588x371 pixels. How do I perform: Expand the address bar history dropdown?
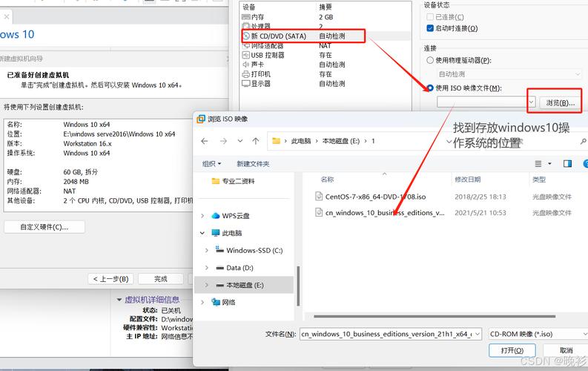449,142
